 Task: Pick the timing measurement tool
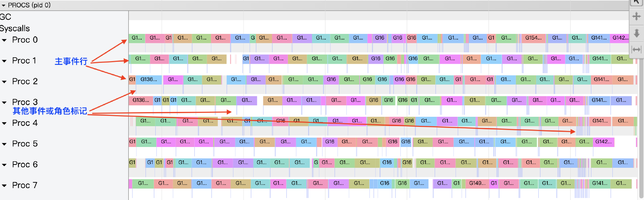(x=636, y=50)
